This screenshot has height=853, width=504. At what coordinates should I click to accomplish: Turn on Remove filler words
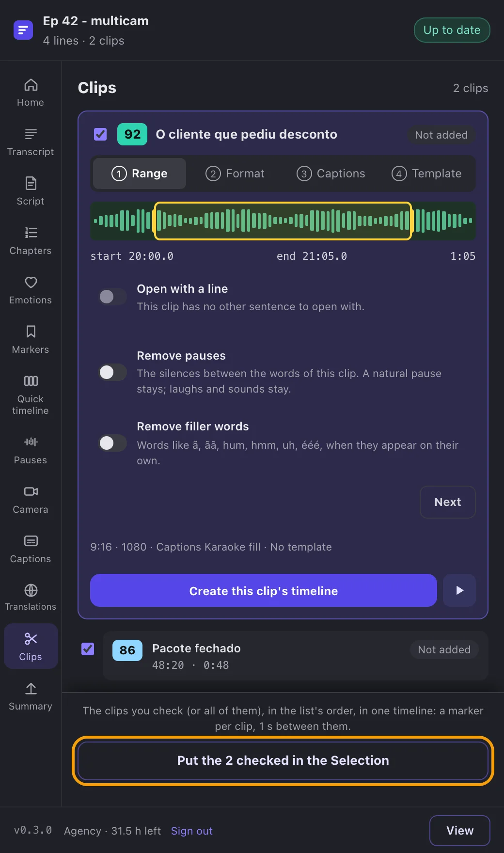pyautogui.click(x=112, y=443)
